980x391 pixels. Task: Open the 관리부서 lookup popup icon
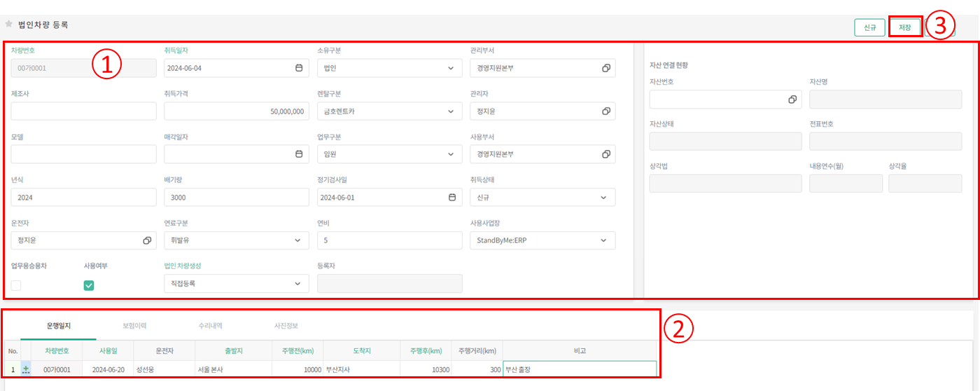tap(605, 68)
